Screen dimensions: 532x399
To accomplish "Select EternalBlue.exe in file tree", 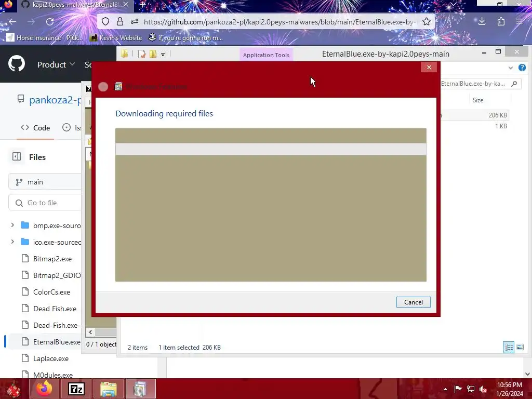I will click(x=51, y=342).
